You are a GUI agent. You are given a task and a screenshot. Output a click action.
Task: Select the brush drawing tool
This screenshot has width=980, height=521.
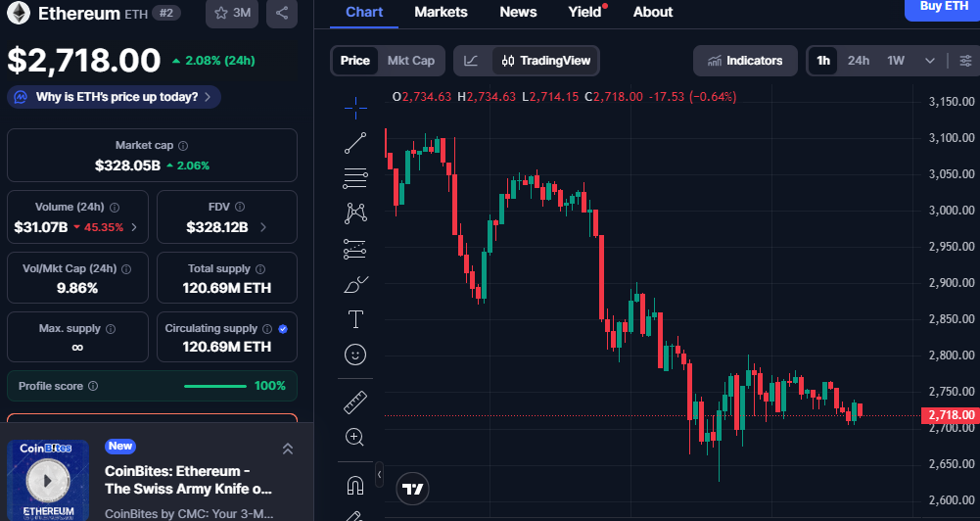pos(355,285)
